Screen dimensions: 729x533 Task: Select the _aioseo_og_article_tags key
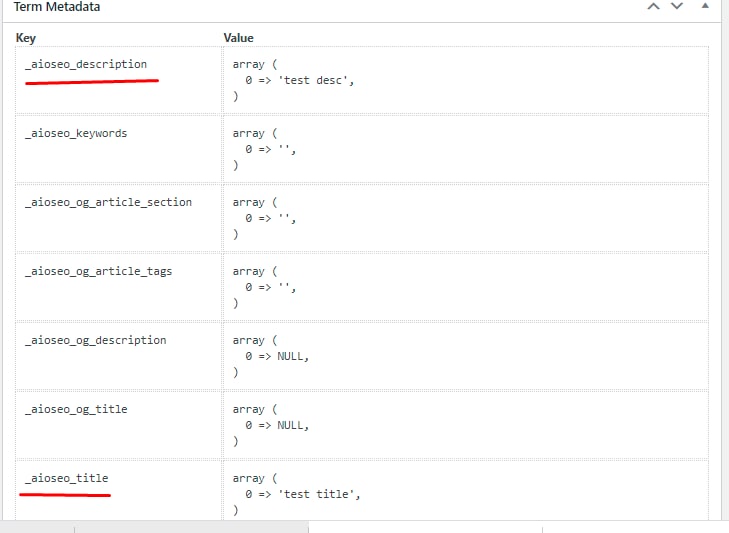99,271
